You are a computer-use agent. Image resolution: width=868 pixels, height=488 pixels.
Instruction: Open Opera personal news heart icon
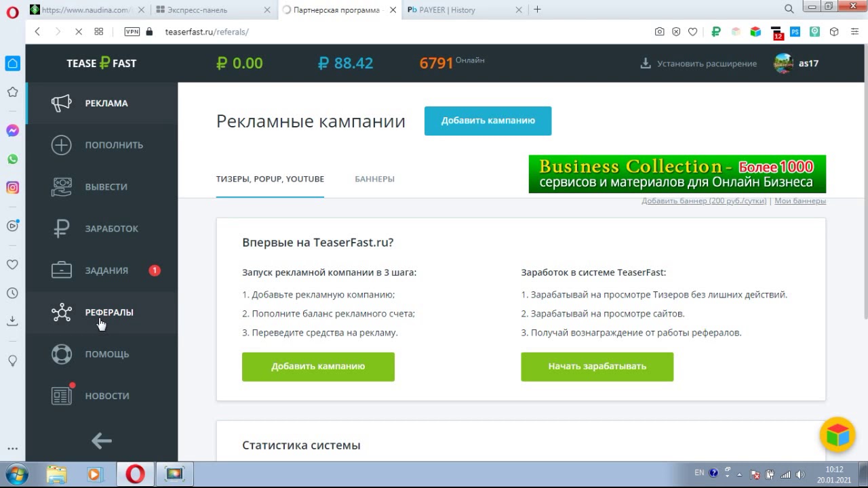pos(12,265)
